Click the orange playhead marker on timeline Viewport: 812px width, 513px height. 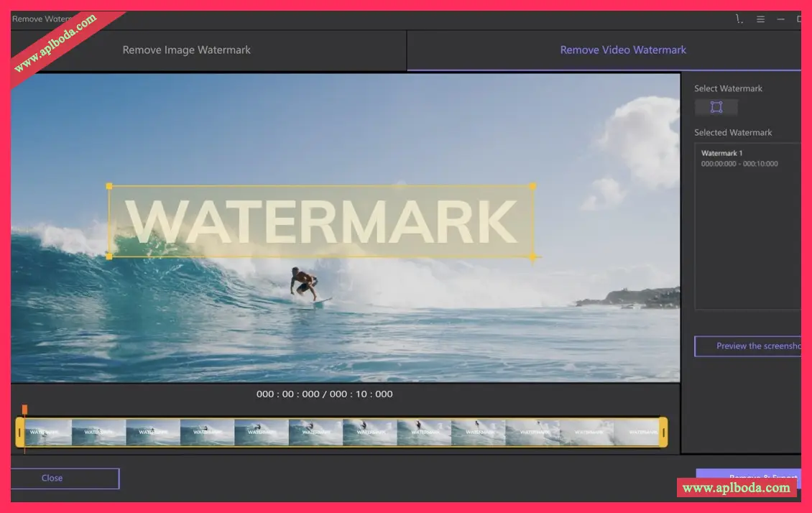[x=24, y=410]
